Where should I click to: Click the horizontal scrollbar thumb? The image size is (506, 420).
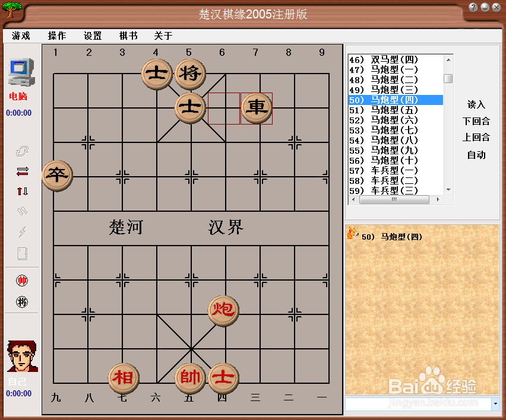tap(394, 199)
